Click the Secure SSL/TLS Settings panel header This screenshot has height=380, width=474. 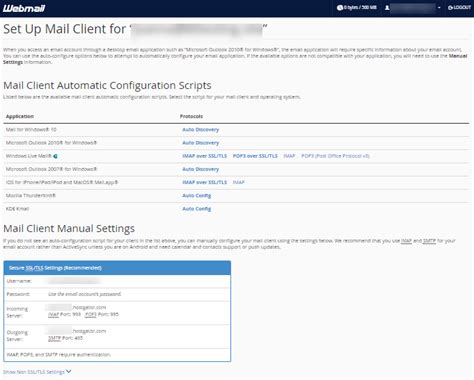[x=117, y=268]
